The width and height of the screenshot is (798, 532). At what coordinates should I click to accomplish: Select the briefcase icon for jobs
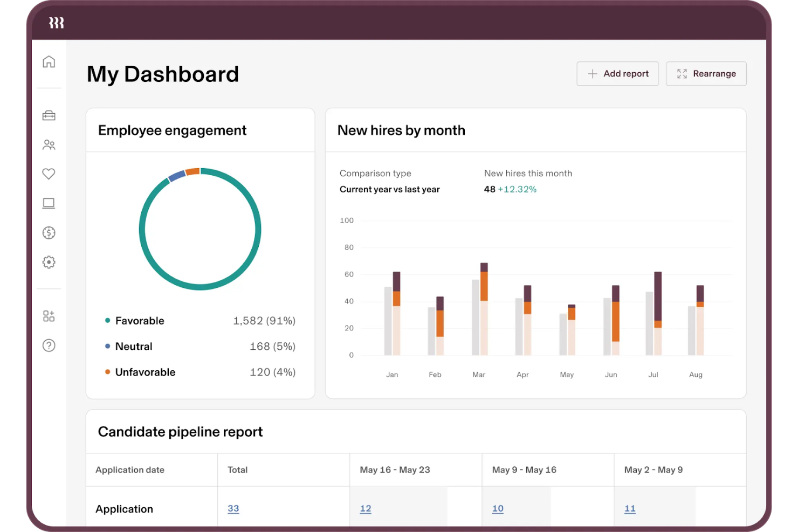pos(49,115)
